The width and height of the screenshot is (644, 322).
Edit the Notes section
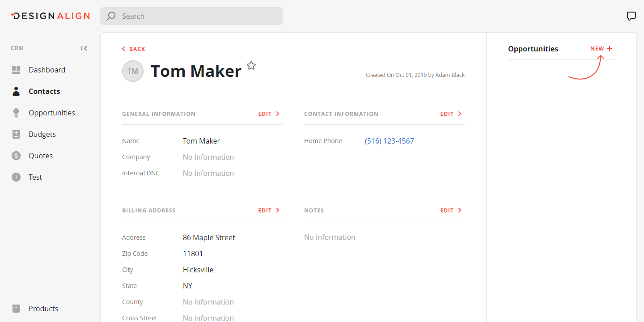[x=451, y=210]
